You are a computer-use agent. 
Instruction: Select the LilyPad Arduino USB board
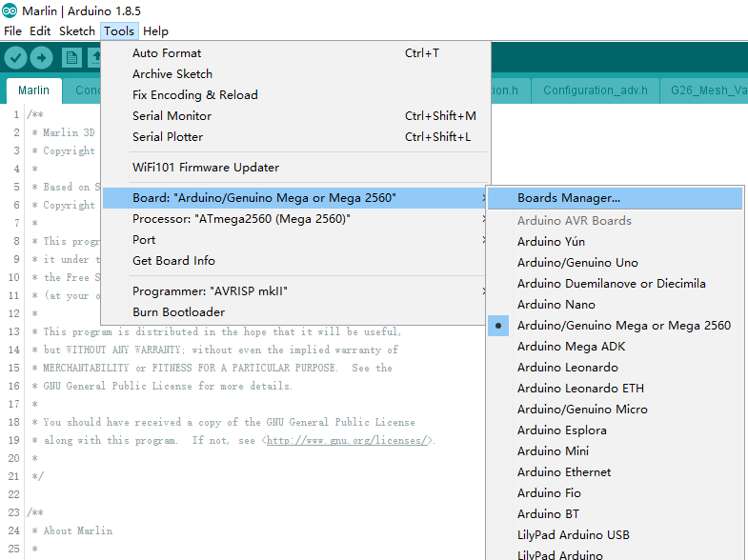[615, 535]
